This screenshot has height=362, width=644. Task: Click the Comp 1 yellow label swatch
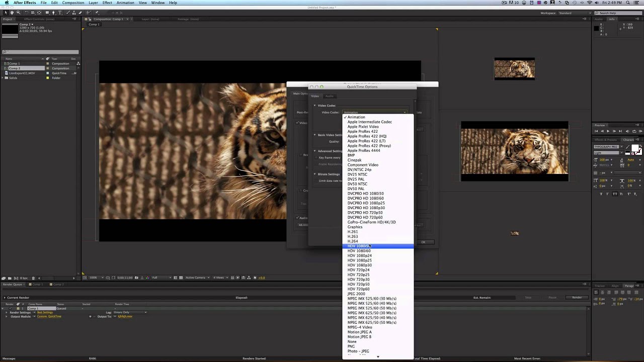tap(18, 308)
